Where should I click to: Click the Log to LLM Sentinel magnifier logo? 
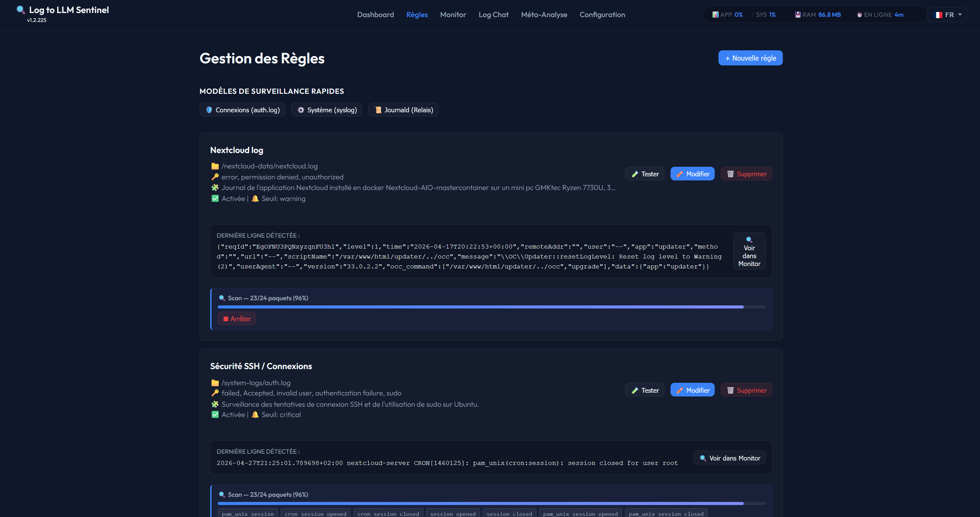pyautogui.click(x=21, y=10)
